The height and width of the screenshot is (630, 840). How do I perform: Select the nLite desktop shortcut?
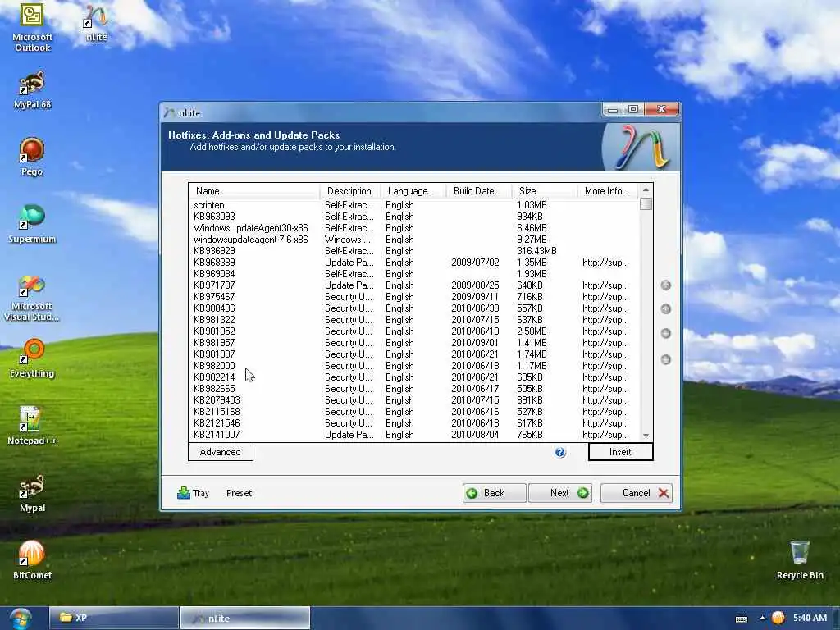97,23
